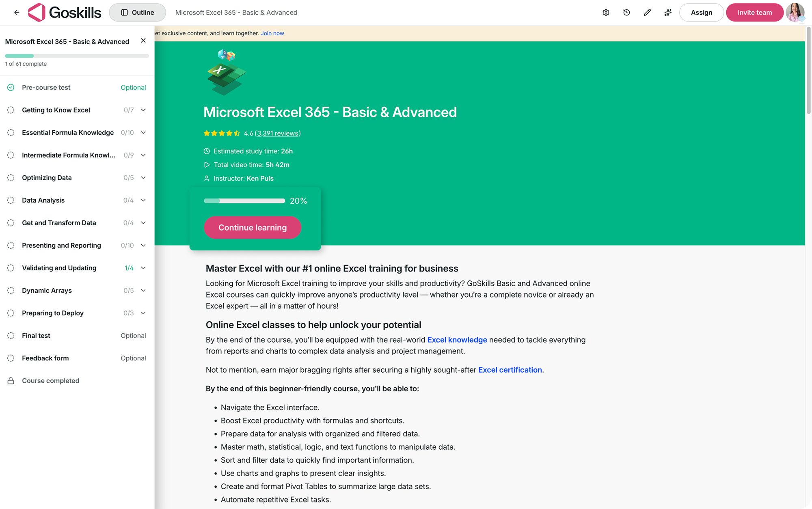This screenshot has width=812, height=509.
Task: Click the Instructor Ken Puls text
Action: pos(244,178)
